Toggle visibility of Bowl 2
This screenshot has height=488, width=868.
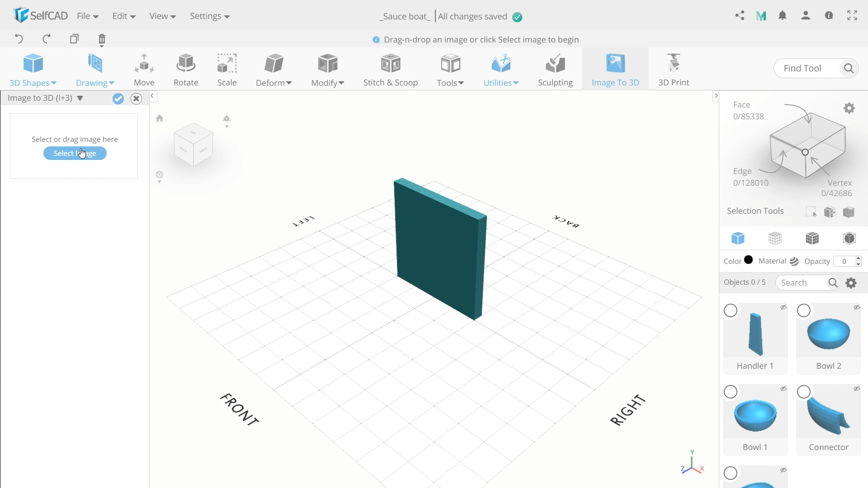coord(857,307)
